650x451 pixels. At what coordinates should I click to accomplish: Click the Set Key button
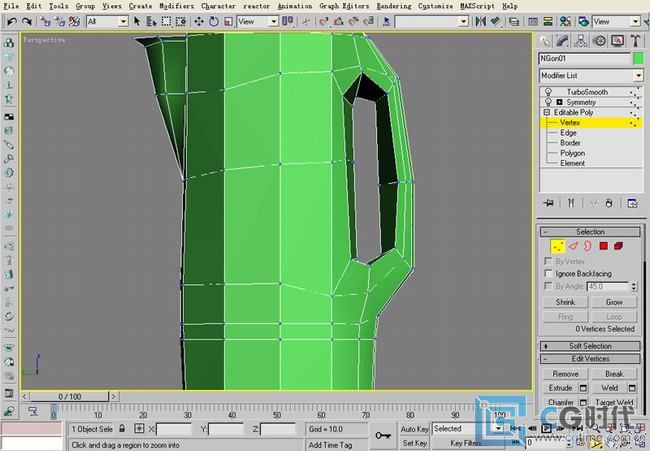[414, 443]
